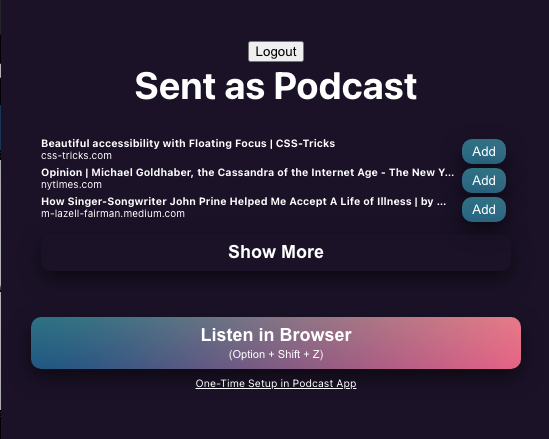
Task: Open One-Time Setup in Podcast App link
Action: tap(276, 383)
